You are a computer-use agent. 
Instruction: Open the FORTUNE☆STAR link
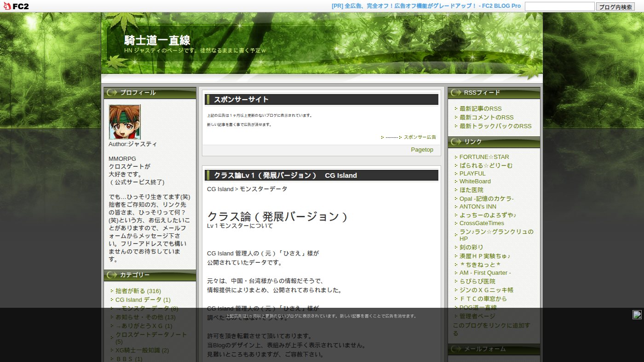click(484, 157)
